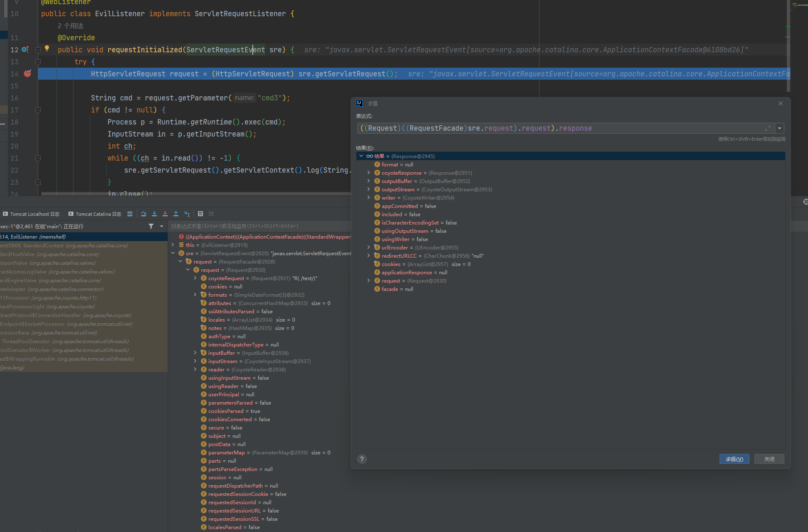Open the expression history dropdown
This screenshot has height=532, width=808.
coord(780,128)
